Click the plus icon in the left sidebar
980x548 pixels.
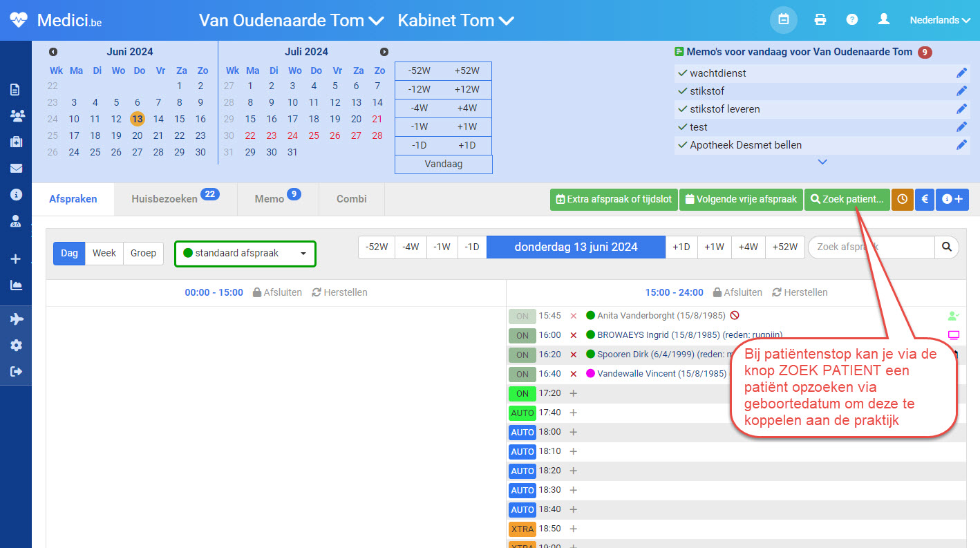click(16, 259)
